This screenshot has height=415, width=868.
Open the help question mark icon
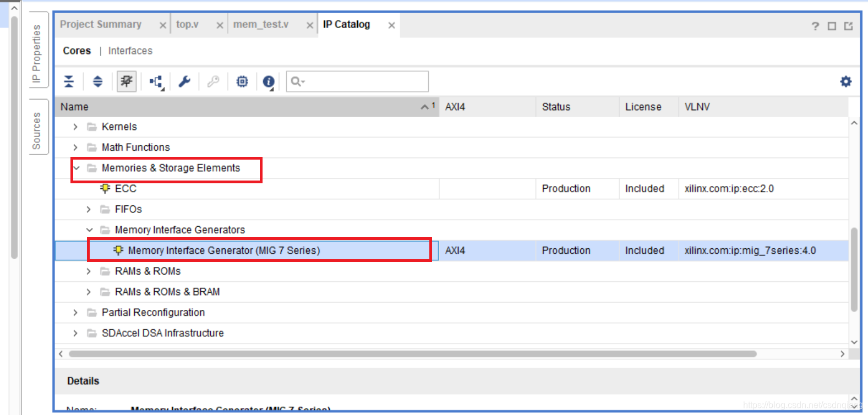pyautogui.click(x=815, y=26)
